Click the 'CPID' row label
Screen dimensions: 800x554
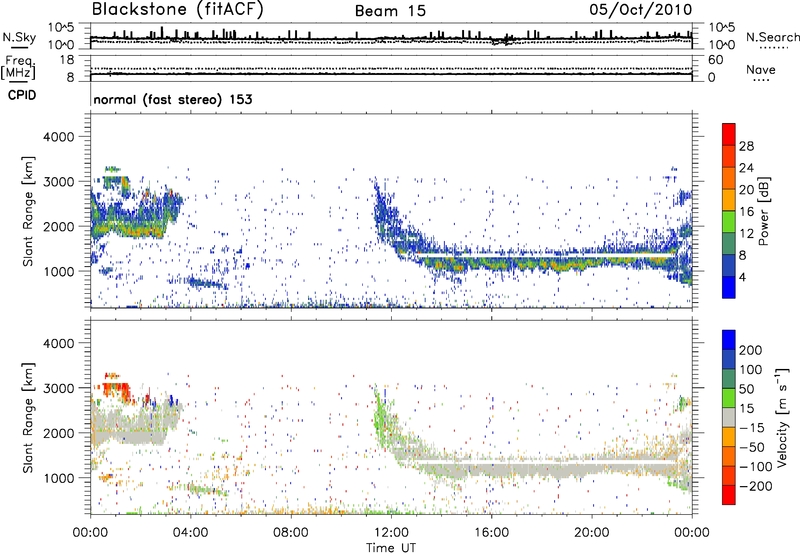tap(22, 95)
